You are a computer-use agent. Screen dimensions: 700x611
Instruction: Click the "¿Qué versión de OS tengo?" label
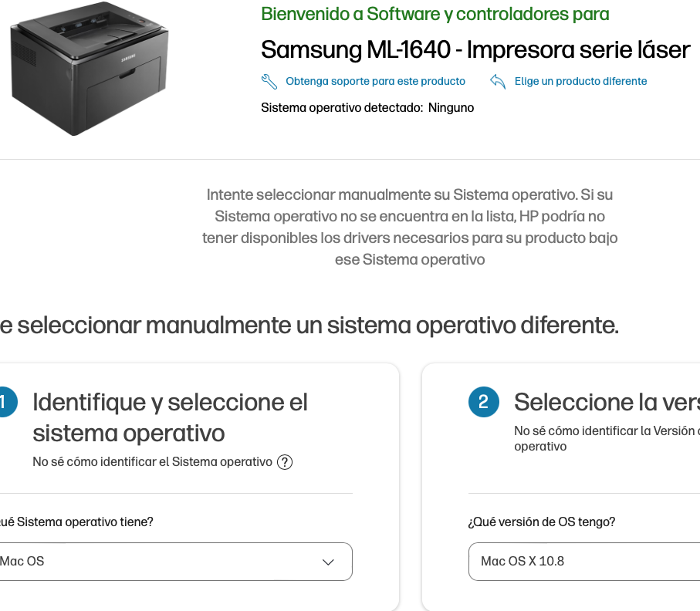pyautogui.click(x=541, y=522)
